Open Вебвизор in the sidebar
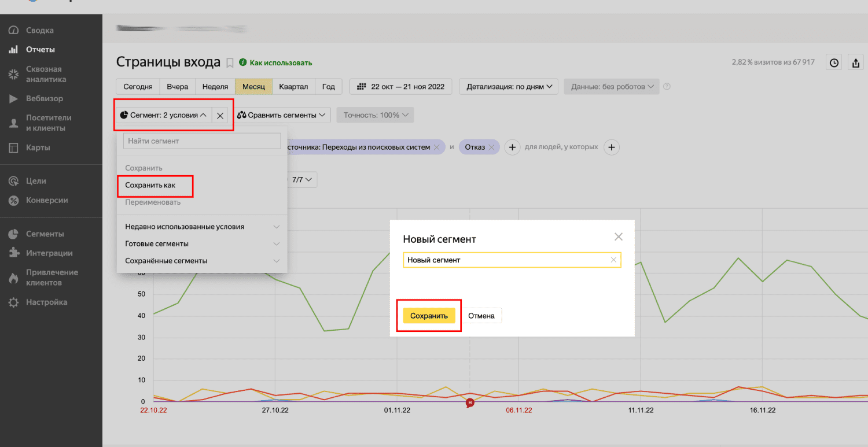This screenshot has height=447, width=868. [x=45, y=99]
